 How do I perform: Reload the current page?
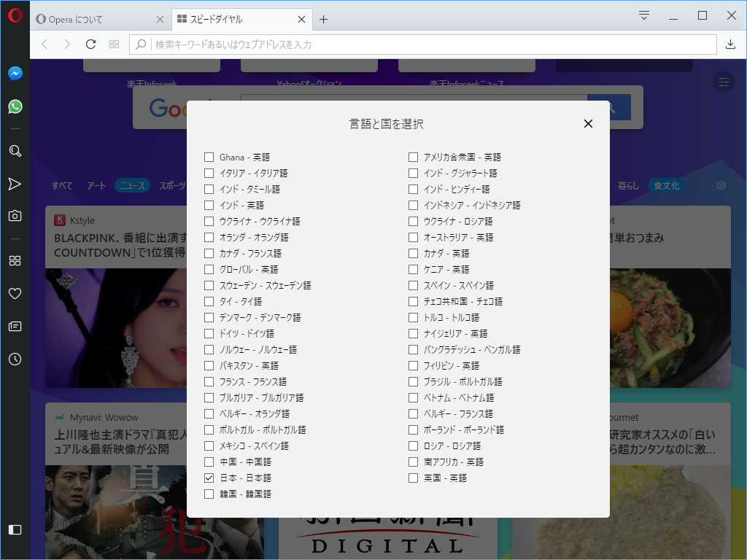(x=90, y=44)
